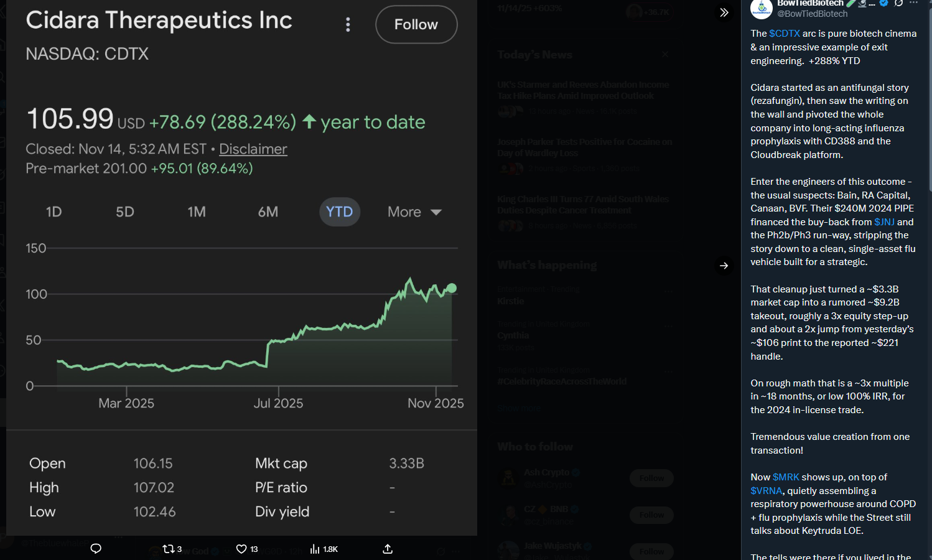Collapse sidebar with double chevron icon

tap(724, 12)
